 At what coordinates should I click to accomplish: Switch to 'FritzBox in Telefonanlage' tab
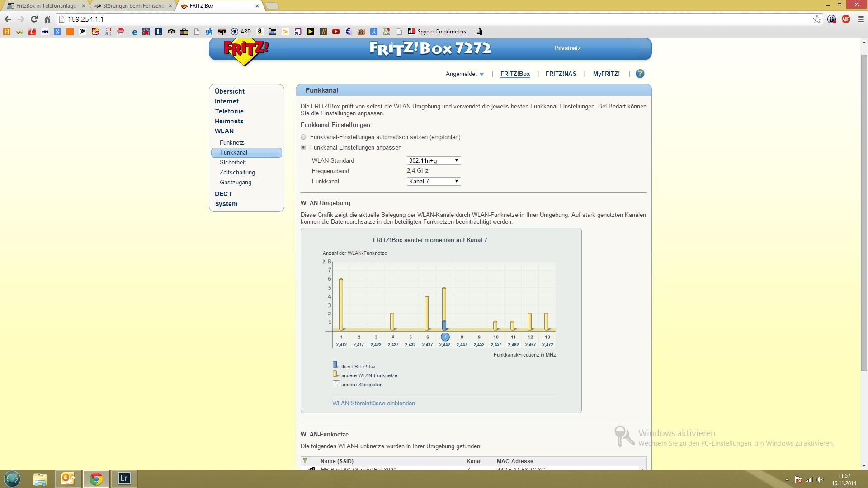[x=45, y=6]
